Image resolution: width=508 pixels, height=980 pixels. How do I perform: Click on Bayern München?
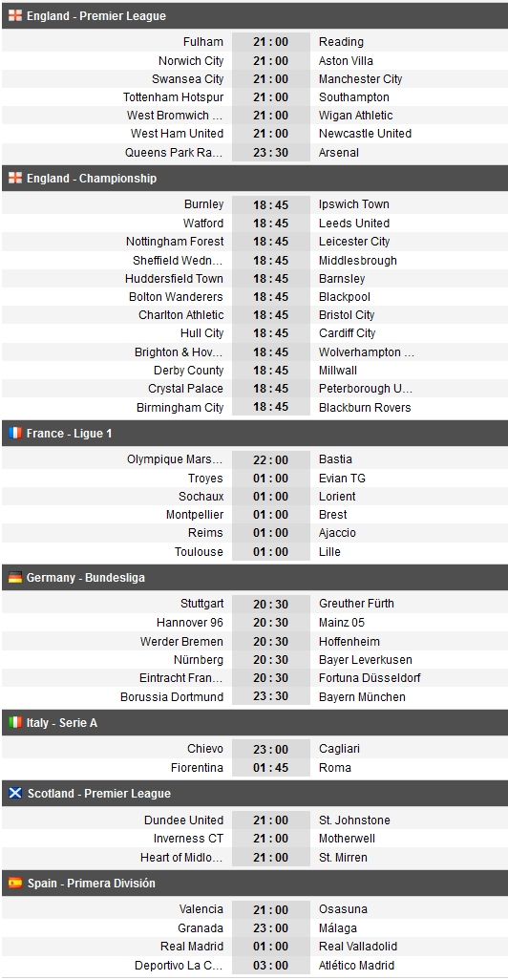tap(363, 697)
